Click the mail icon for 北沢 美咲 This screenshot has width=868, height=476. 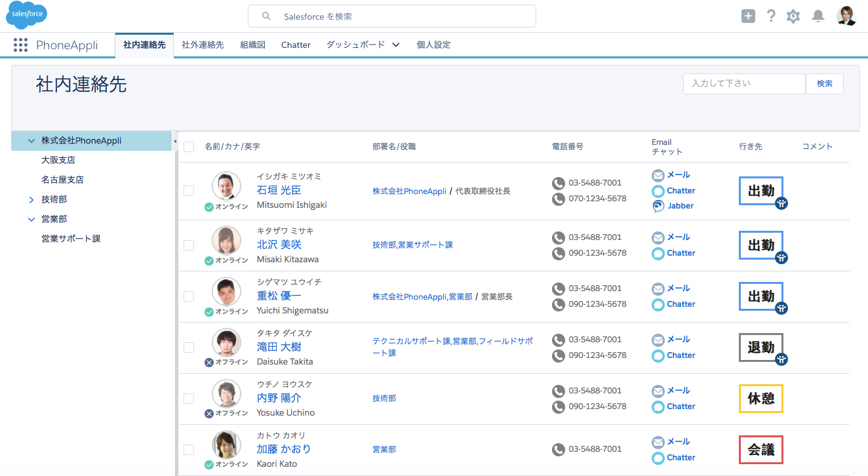tap(658, 237)
